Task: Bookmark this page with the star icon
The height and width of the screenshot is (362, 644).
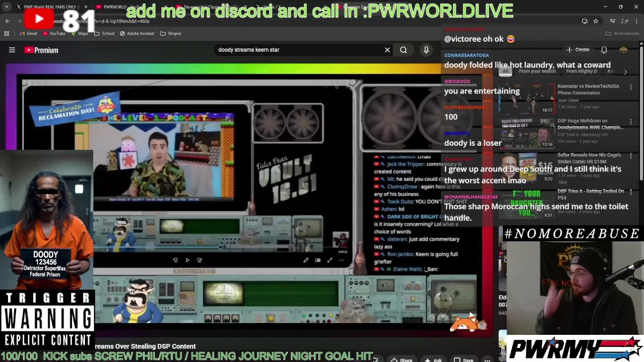Action: coord(596,21)
